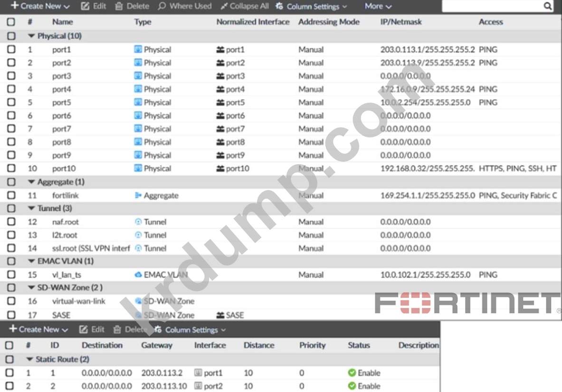This screenshot has width=562, height=392.
Task: Click port2 interface icon in static routes
Action: point(199,386)
